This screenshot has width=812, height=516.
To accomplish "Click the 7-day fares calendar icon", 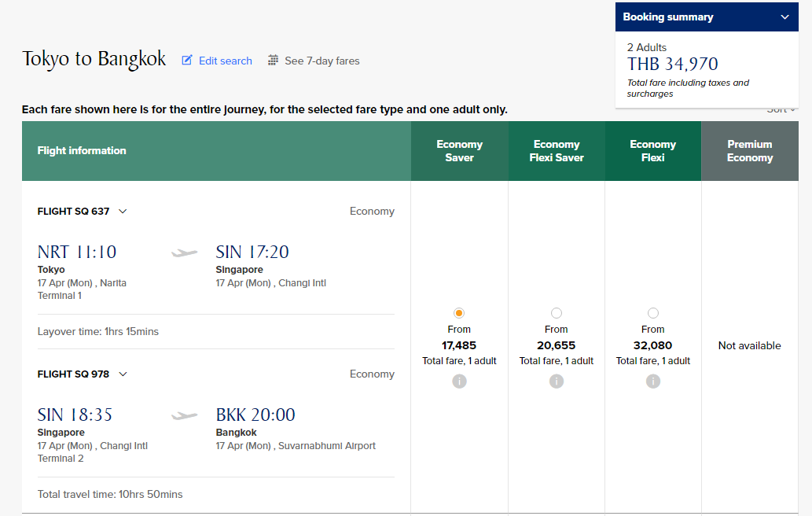I will pos(273,60).
